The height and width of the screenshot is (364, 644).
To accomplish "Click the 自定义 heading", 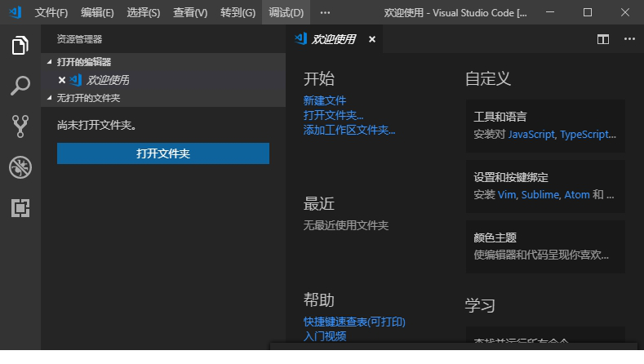I will [x=488, y=79].
